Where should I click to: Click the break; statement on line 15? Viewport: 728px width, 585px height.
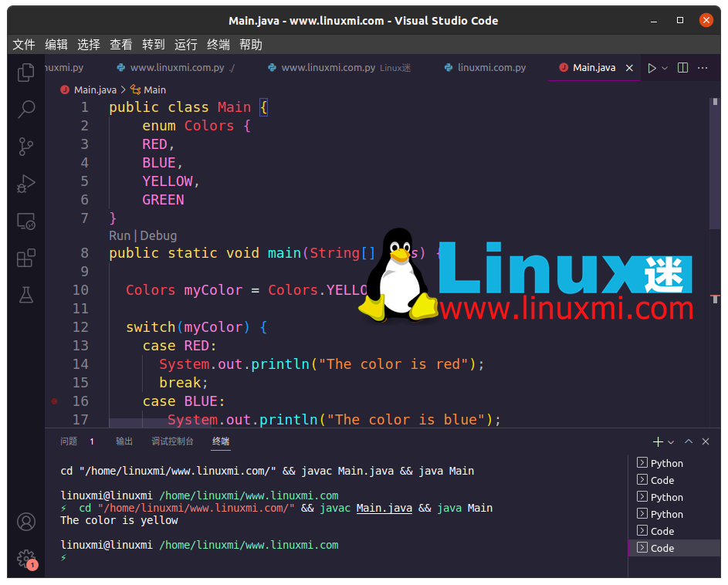(x=184, y=383)
